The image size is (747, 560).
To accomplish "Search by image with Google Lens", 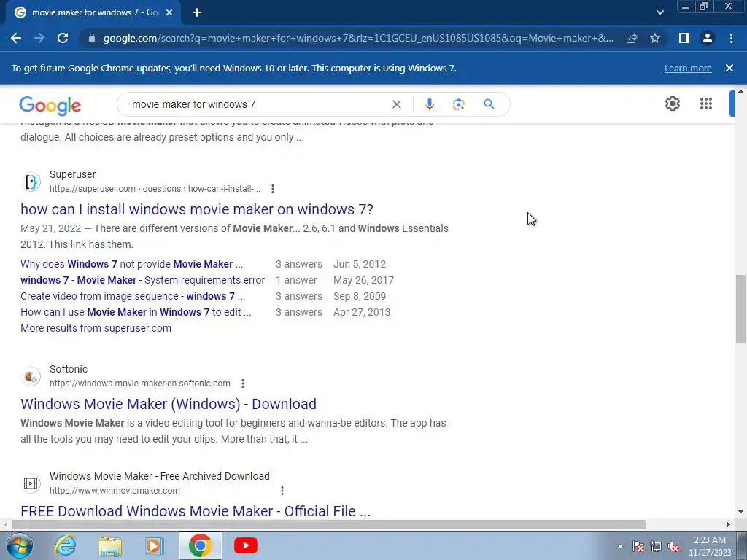I will pyautogui.click(x=458, y=104).
